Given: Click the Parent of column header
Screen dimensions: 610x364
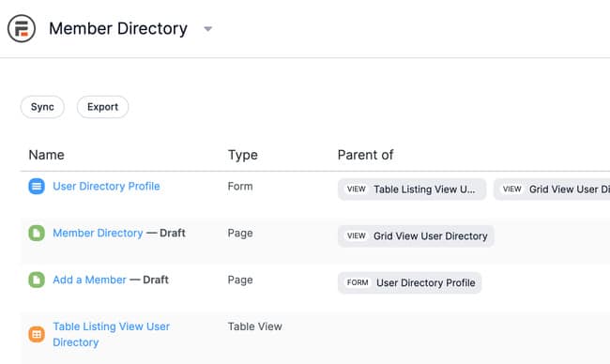Looking at the screenshot, I should pyautogui.click(x=365, y=155).
